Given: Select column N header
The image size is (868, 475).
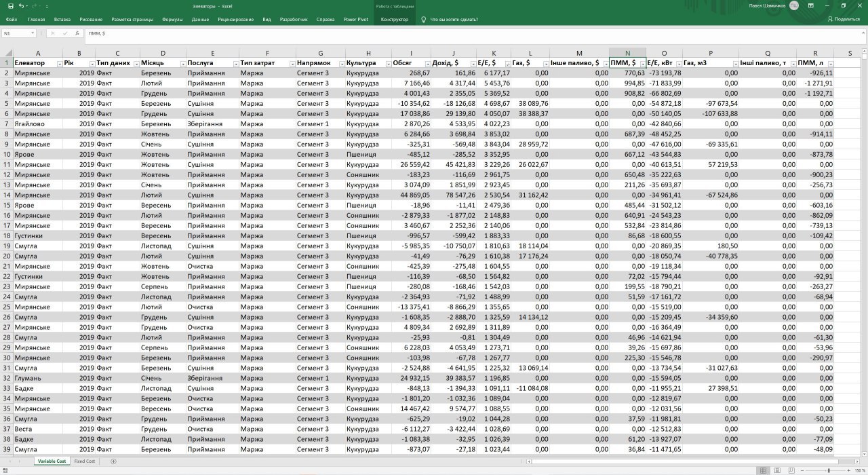Looking at the screenshot, I should click(627, 53).
